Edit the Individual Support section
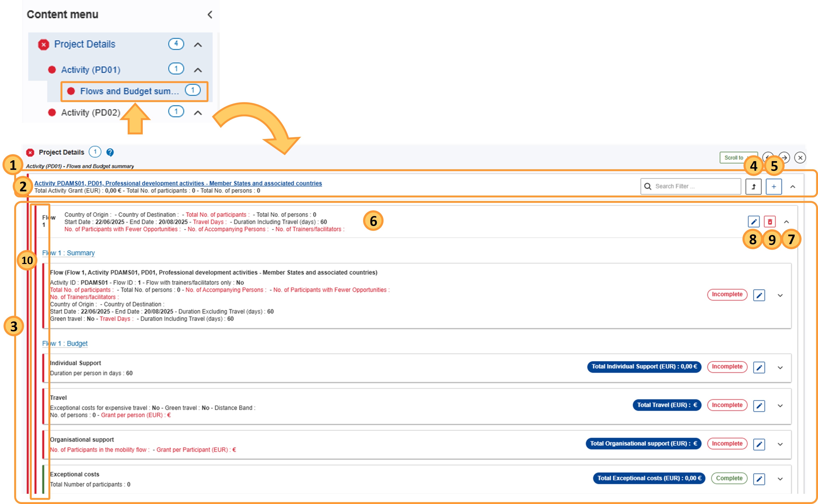Image resolution: width=818 pixels, height=504 pixels. [759, 368]
